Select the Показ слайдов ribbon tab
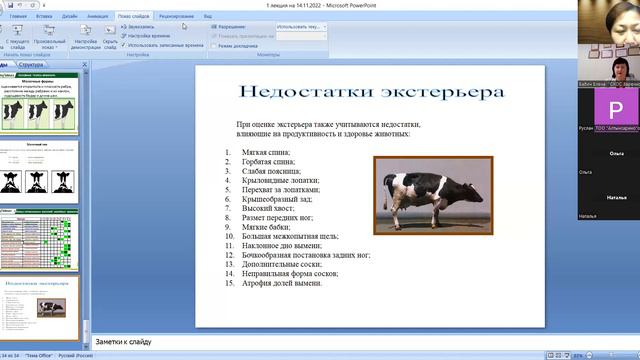Screen dimensions: 640x360 133,16
